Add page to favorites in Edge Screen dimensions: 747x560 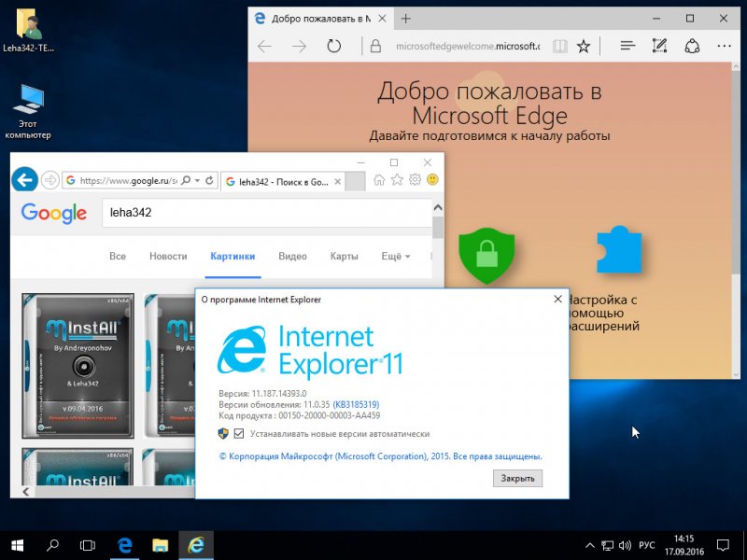click(583, 46)
